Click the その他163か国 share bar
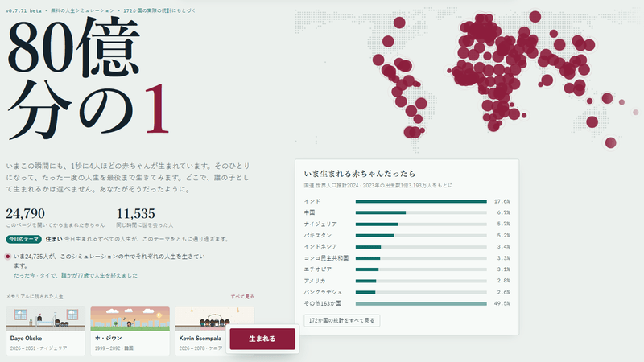 point(421,304)
